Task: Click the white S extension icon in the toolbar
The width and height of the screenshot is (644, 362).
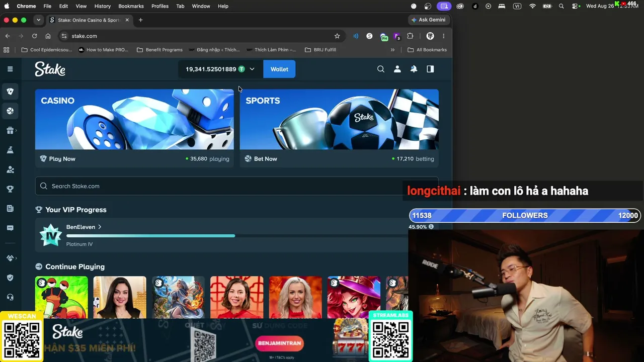Action: [x=369, y=36]
